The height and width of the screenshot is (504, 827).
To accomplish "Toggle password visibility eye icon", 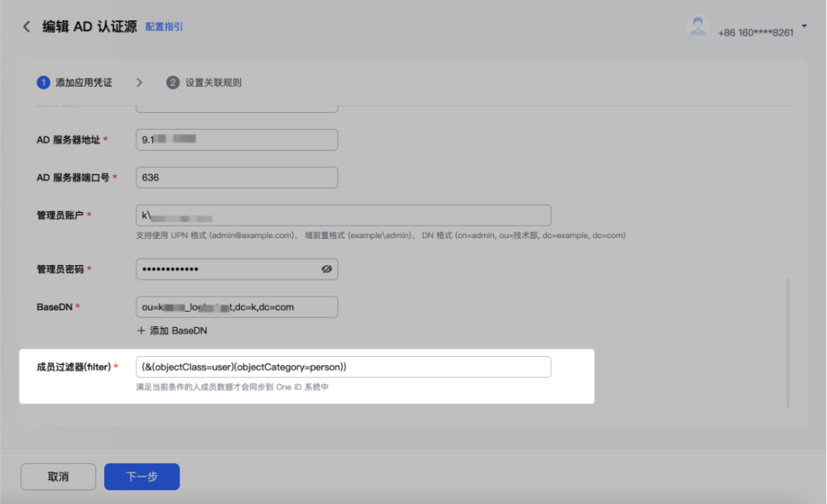I will click(x=327, y=269).
